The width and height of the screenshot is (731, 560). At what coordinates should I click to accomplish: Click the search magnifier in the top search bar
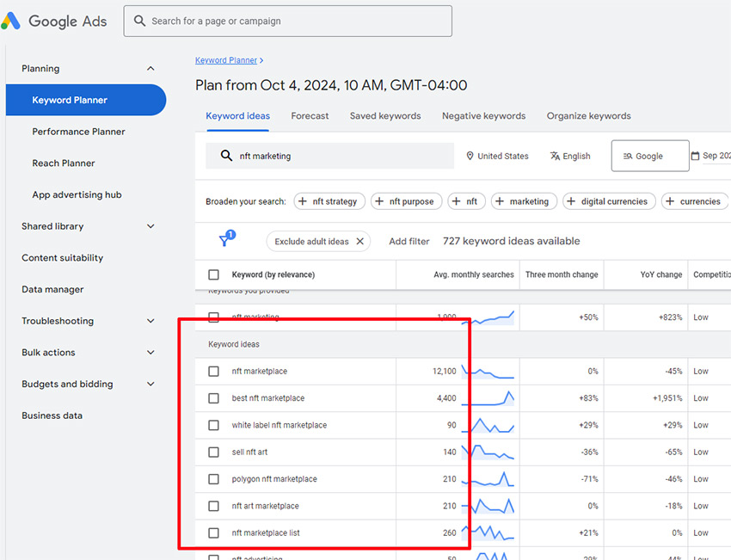(x=139, y=21)
